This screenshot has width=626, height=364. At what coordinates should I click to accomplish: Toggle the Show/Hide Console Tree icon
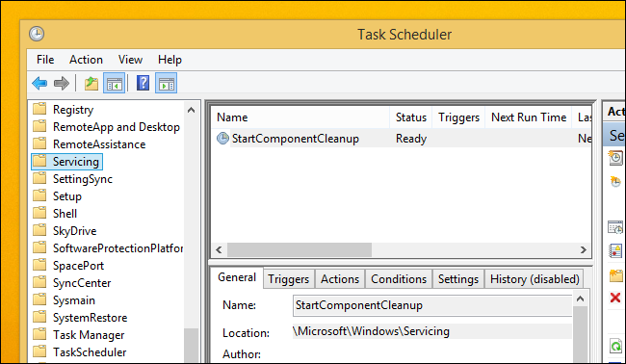click(x=115, y=84)
